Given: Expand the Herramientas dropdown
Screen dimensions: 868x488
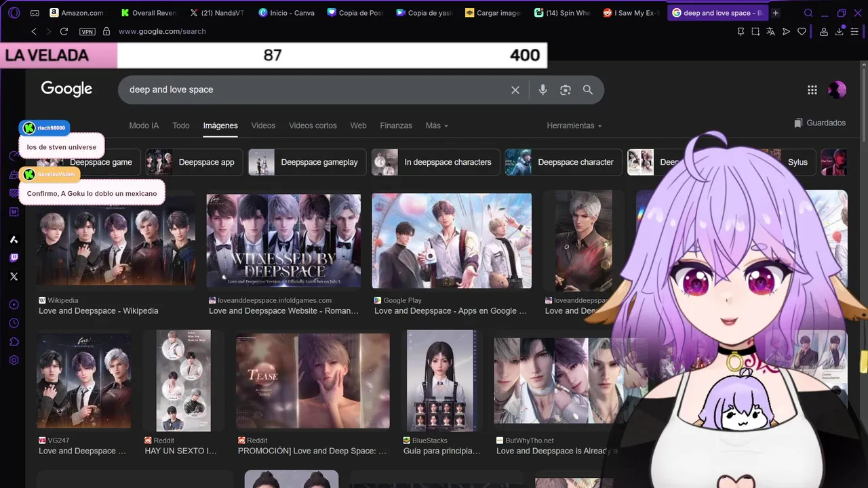Looking at the screenshot, I should click(x=574, y=125).
